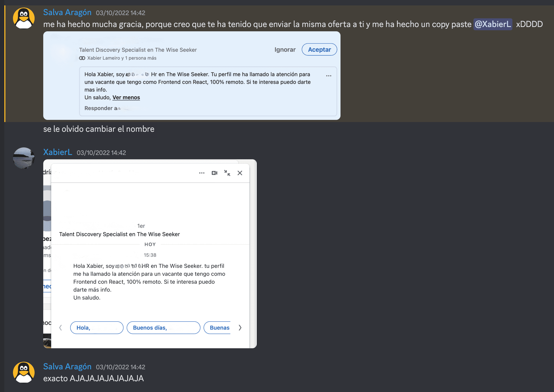Click the XabierL username header
554x392 pixels.
click(x=58, y=152)
